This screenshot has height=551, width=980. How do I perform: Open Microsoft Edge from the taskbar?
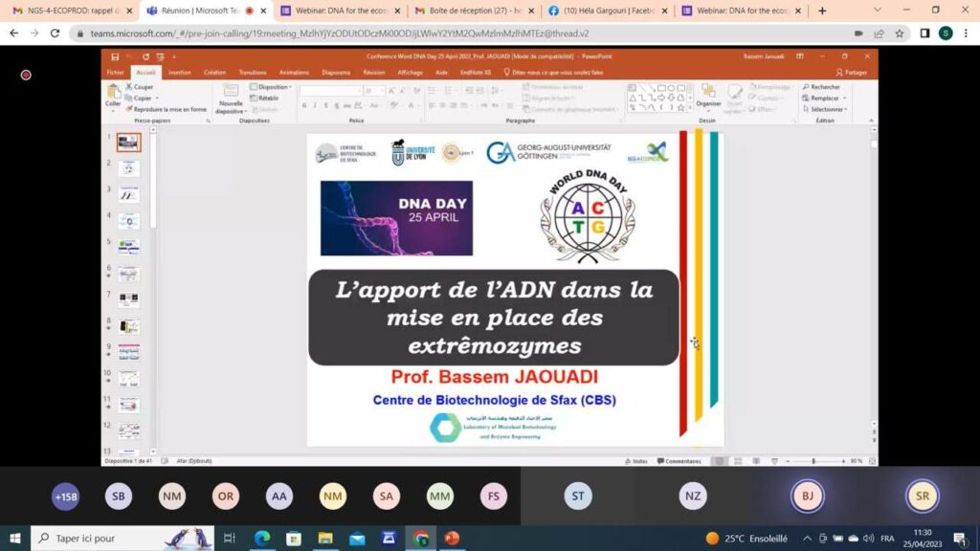click(x=261, y=538)
